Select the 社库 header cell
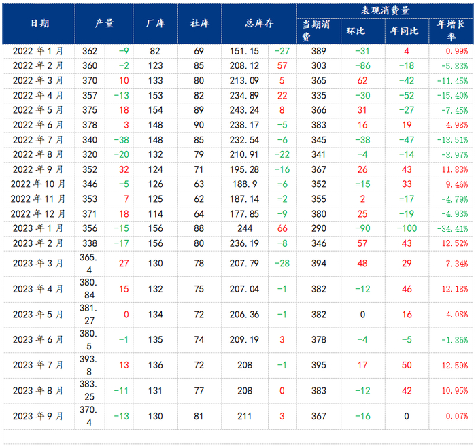476x448 pixels. 200,23
